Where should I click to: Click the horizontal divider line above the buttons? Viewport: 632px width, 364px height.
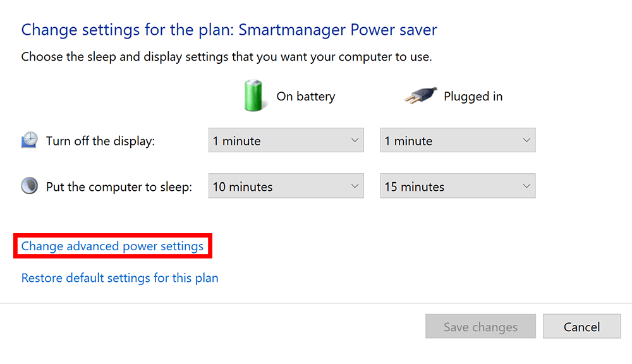[x=316, y=303]
